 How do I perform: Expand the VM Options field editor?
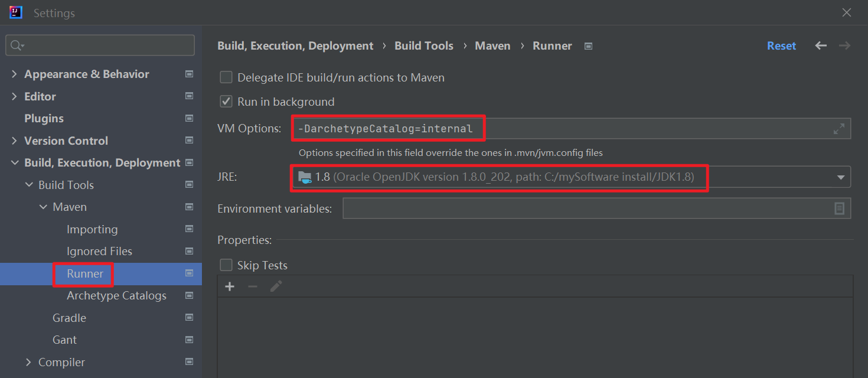coord(838,129)
